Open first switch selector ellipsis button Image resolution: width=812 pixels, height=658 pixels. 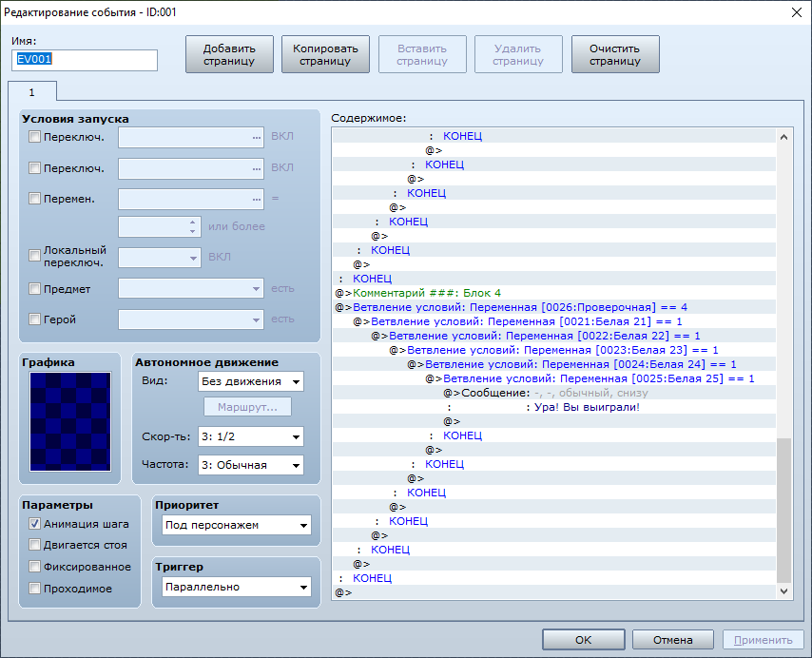click(x=257, y=138)
